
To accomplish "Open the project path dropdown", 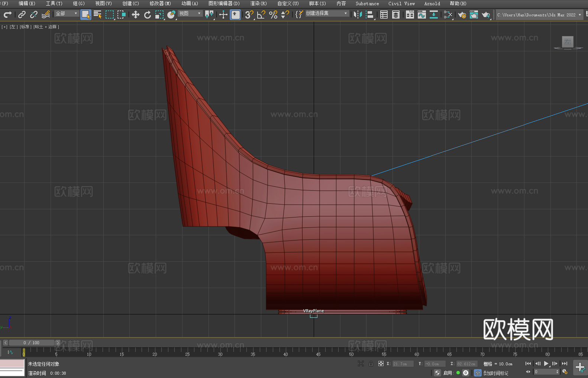I will (539, 15).
